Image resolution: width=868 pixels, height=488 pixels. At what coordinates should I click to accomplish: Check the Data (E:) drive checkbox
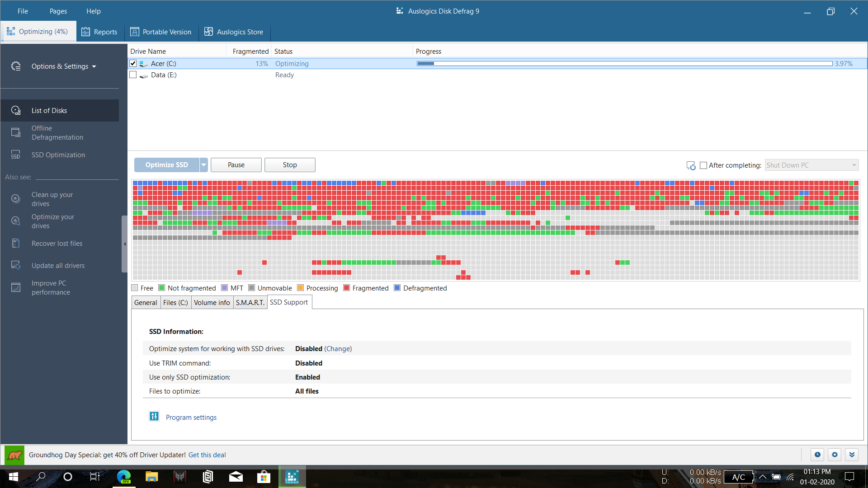click(133, 75)
